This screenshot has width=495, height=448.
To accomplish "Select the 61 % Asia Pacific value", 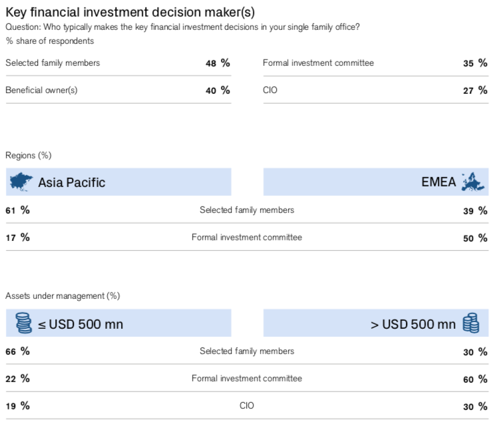I will click(18, 210).
